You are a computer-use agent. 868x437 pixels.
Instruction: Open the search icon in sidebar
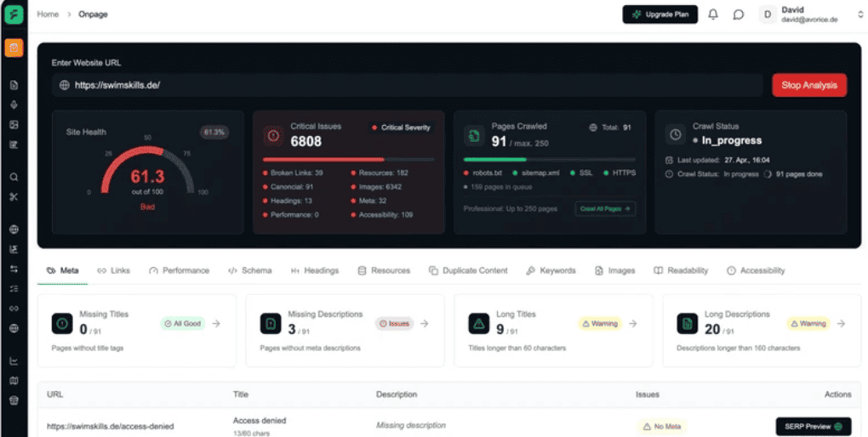coord(14,178)
